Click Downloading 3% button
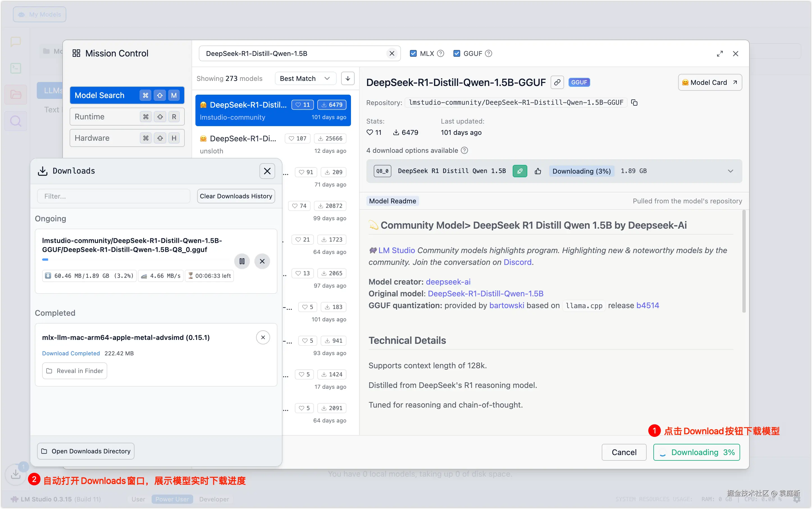This screenshot has height=509, width=812. pyautogui.click(x=696, y=452)
